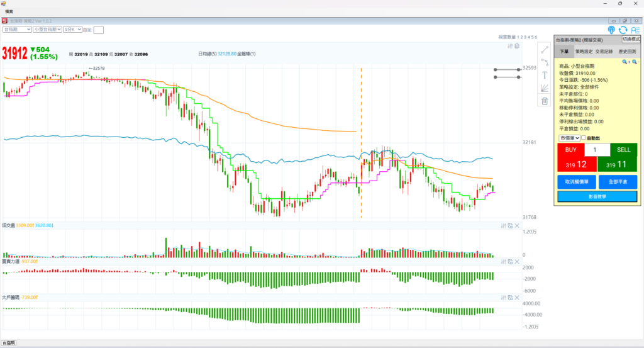Zoom in using the magnifier plus icon

(625, 62)
